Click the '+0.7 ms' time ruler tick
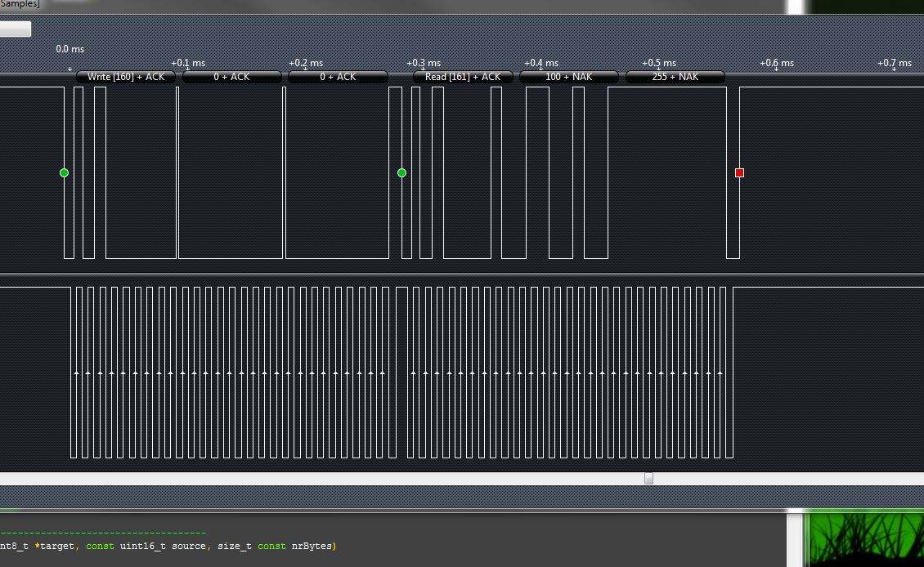The height and width of the screenshot is (567, 924). point(895,63)
